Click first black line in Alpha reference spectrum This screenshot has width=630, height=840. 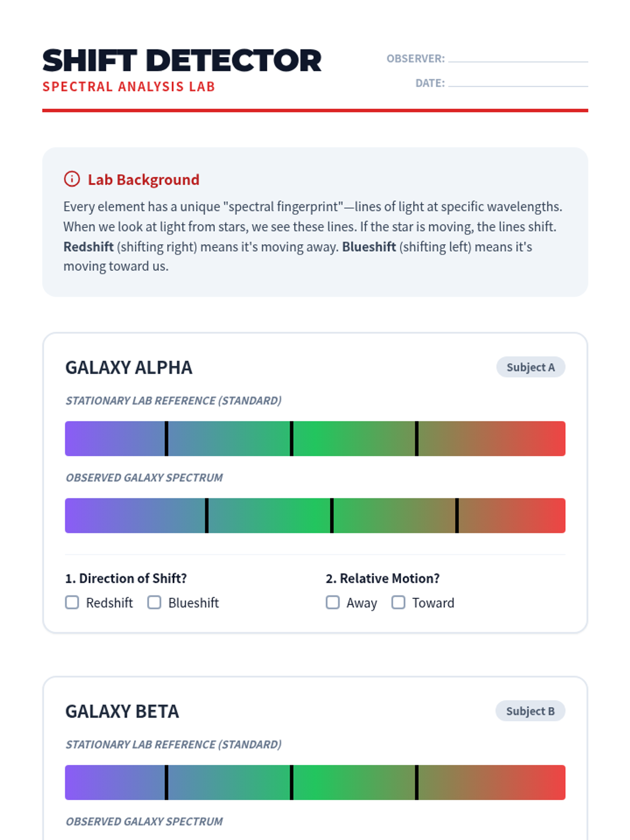click(x=166, y=438)
